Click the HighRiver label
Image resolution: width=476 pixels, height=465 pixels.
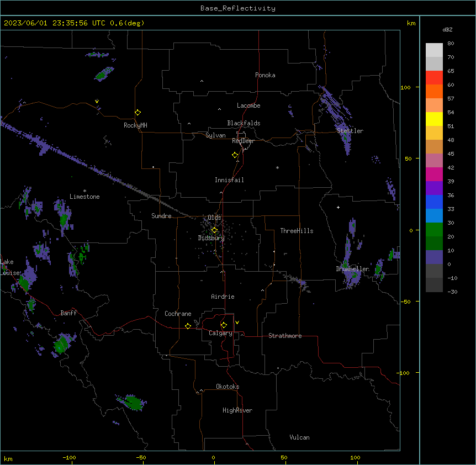(237, 410)
